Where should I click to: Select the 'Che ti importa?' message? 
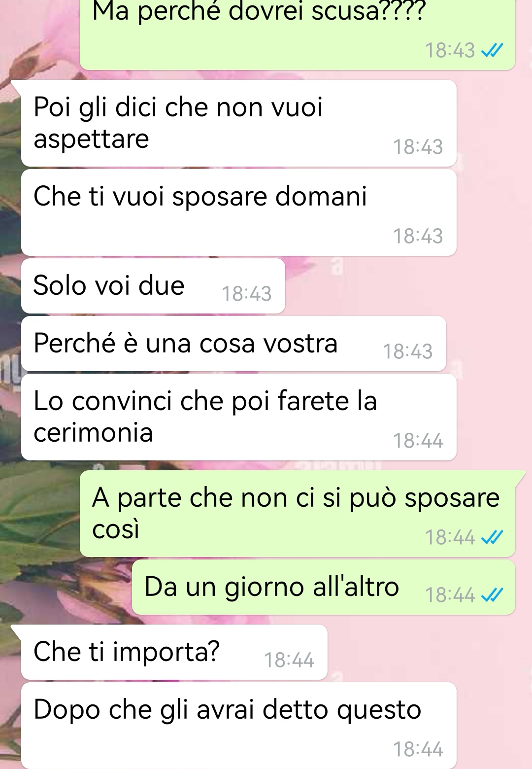coord(174,652)
